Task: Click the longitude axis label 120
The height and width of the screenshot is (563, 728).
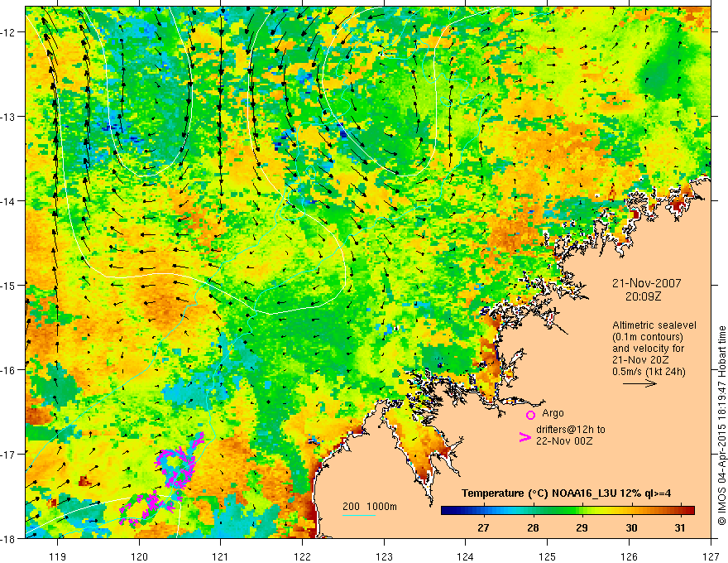Action: click(139, 556)
